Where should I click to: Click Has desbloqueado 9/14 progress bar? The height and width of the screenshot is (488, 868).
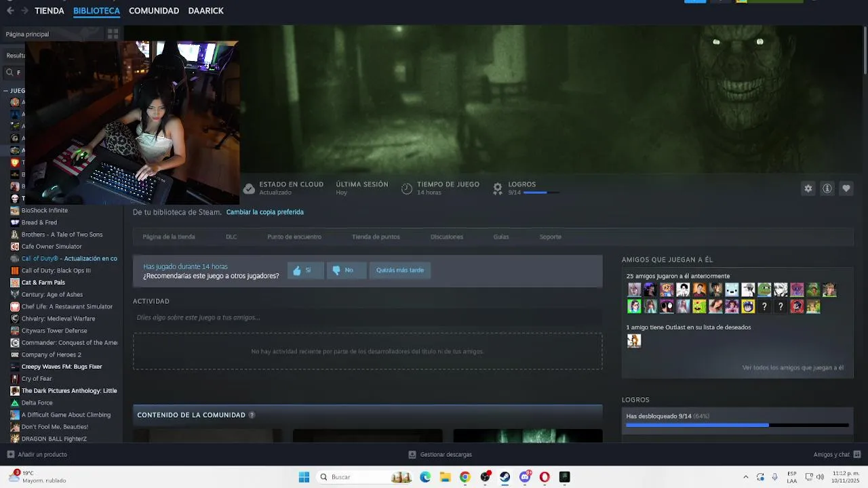737,425
